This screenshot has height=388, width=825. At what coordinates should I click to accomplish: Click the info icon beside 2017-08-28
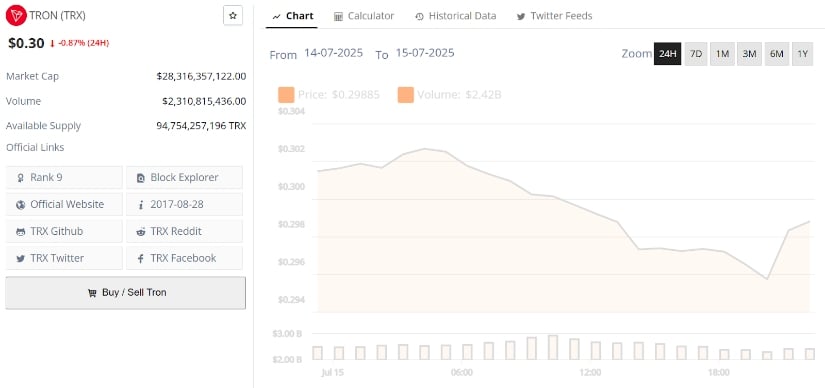(140, 205)
